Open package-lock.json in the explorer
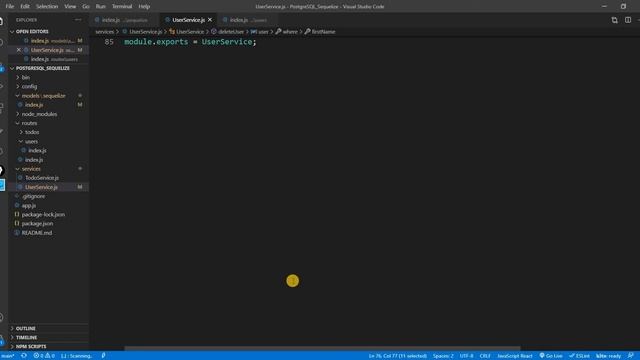This screenshot has height=360, width=640. [48, 214]
